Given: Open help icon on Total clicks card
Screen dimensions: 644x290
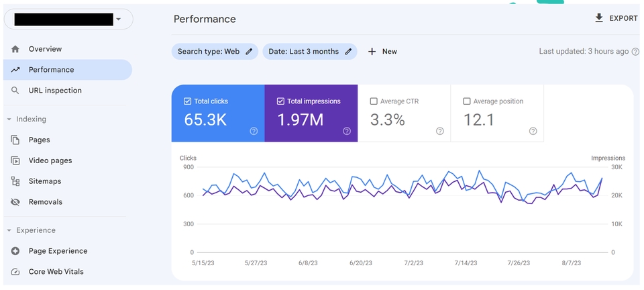Looking at the screenshot, I should click(254, 131).
